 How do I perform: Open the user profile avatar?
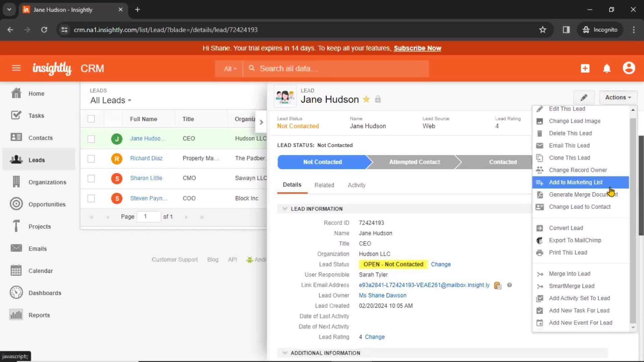tap(629, 68)
